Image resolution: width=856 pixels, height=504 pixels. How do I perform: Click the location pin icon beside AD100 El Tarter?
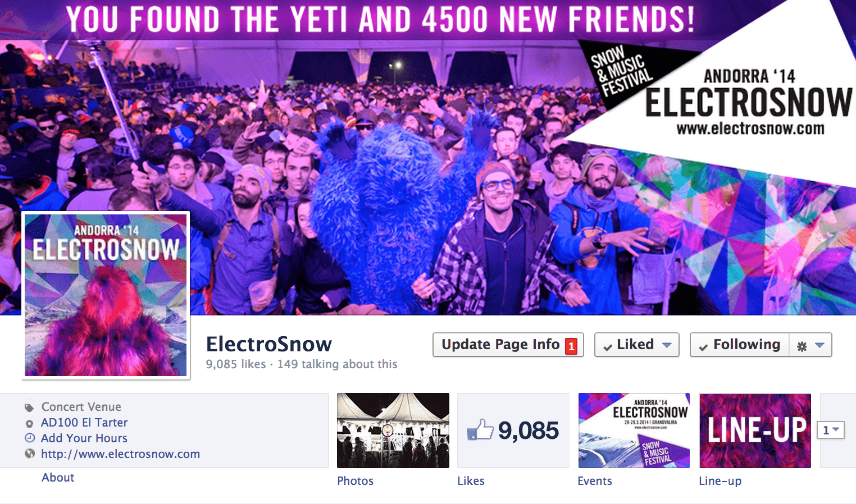[x=29, y=423]
